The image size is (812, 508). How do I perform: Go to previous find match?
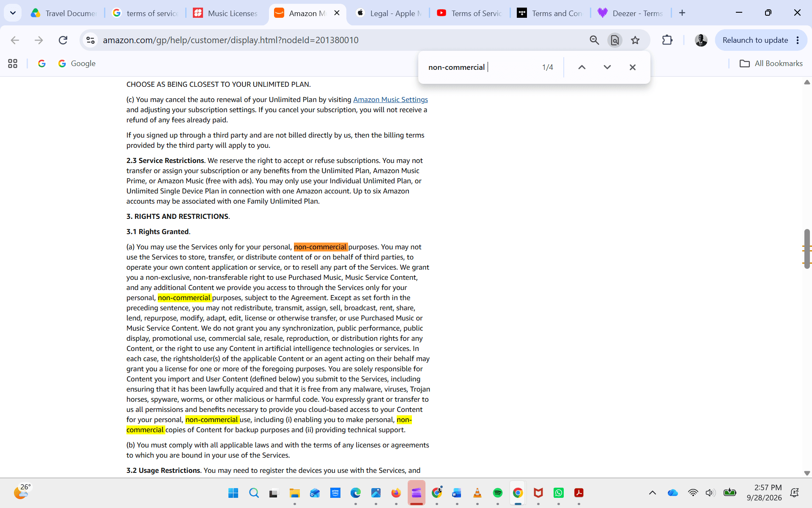(582, 67)
